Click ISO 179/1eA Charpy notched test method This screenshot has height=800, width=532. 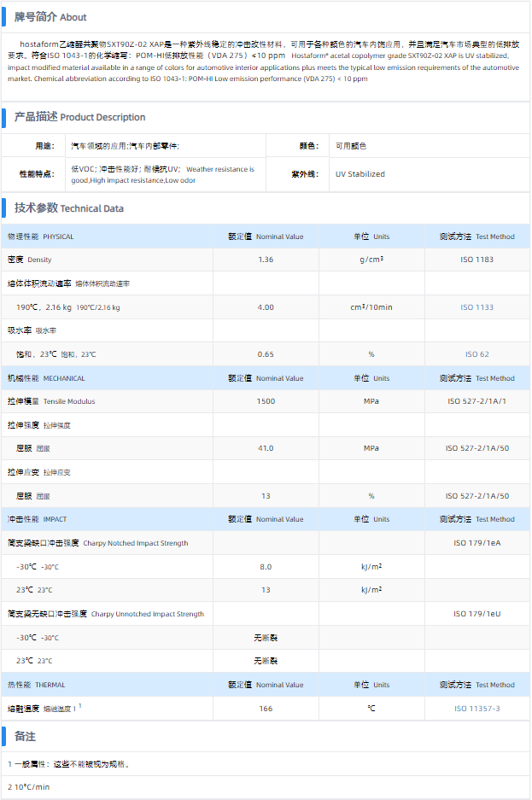coord(476,543)
